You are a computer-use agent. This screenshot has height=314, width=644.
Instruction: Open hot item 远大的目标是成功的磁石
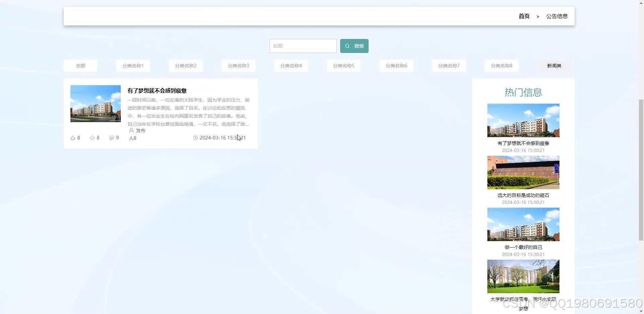click(523, 195)
